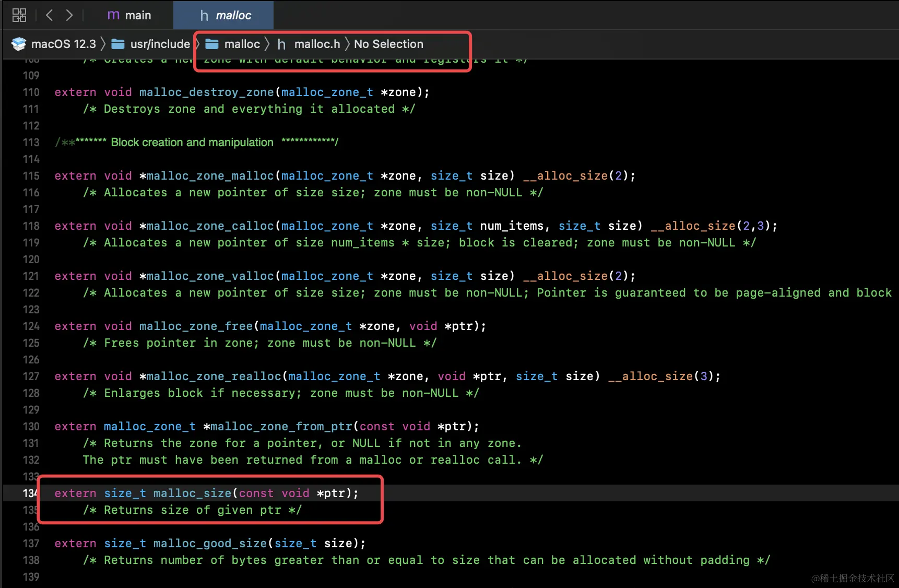Click malloc_zone_calloc function name
This screenshot has width=899, height=588.
(210, 226)
